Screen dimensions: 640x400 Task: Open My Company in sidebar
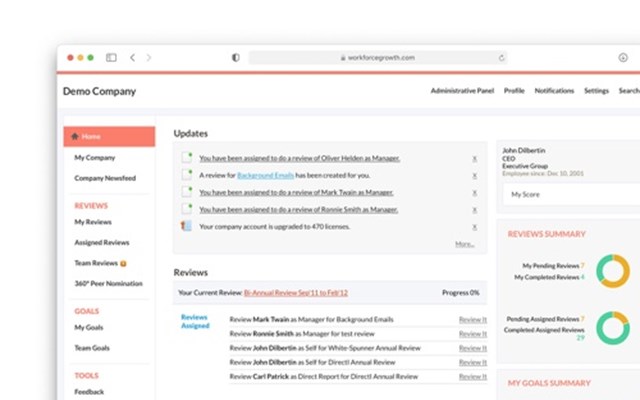(x=95, y=158)
